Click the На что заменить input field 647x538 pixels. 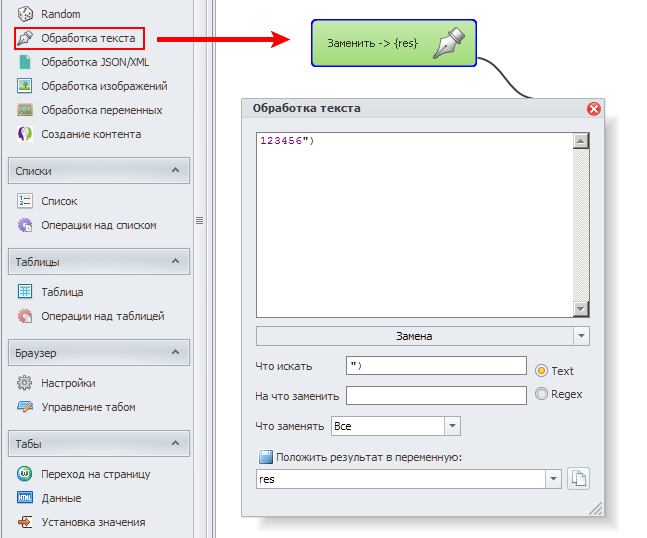point(436,395)
